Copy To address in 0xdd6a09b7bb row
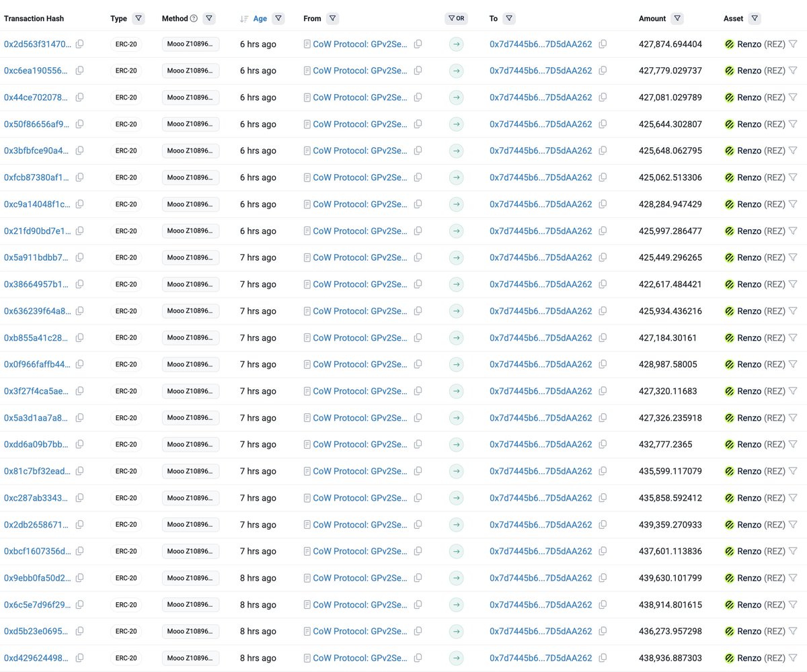Screen dimensions: 807x672 603,445
